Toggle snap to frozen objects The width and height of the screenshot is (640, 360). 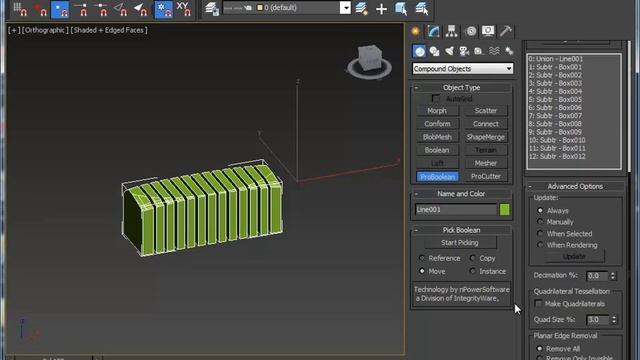pyautogui.click(x=164, y=9)
